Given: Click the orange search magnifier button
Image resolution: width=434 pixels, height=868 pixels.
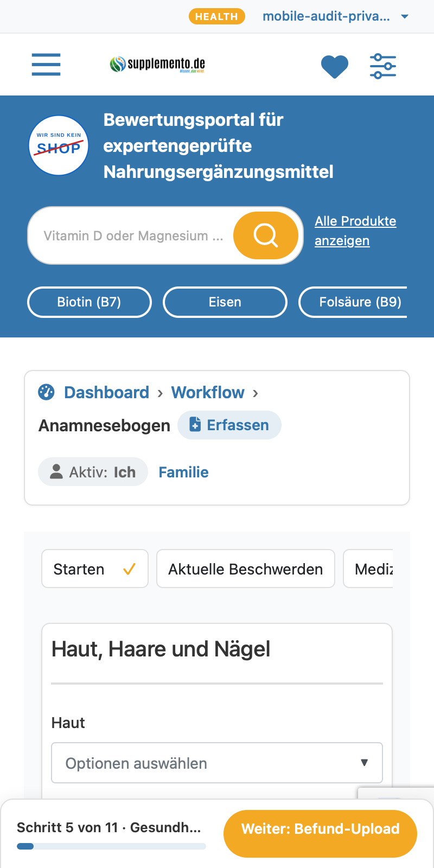Looking at the screenshot, I should coord(266,235).
